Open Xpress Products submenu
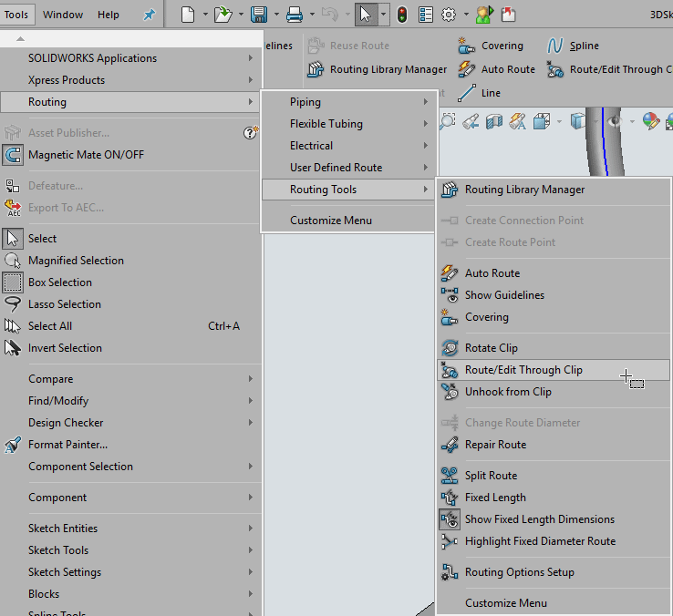The image size is (673, 616). 131,80
